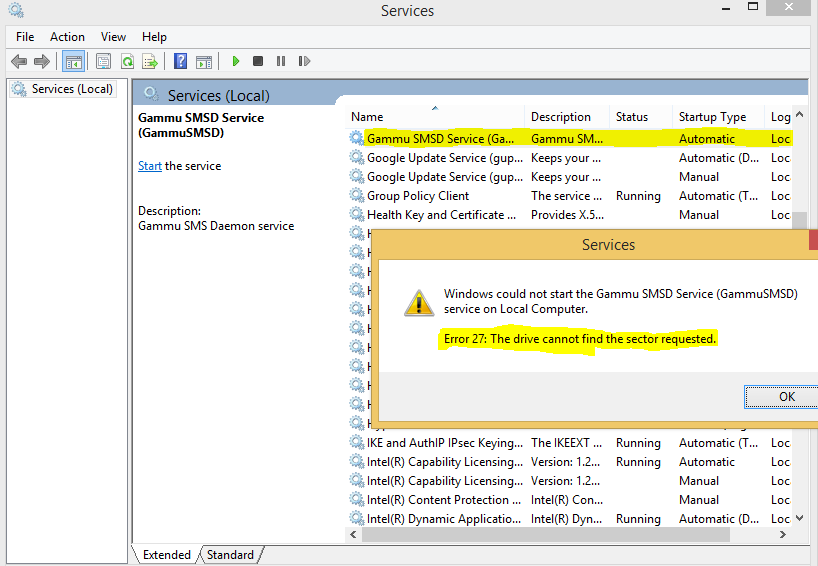Click the Forward arrow toolbar icon

(42, 62)
